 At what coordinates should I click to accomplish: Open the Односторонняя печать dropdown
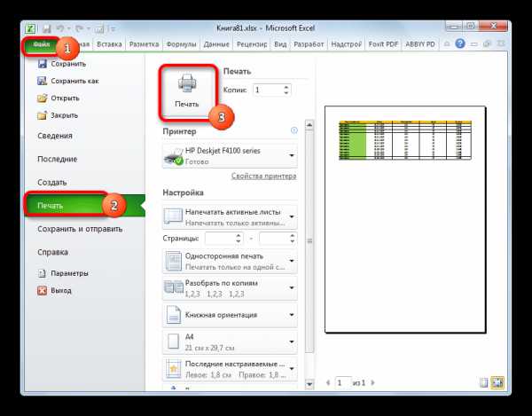click(x=230, y=262)
